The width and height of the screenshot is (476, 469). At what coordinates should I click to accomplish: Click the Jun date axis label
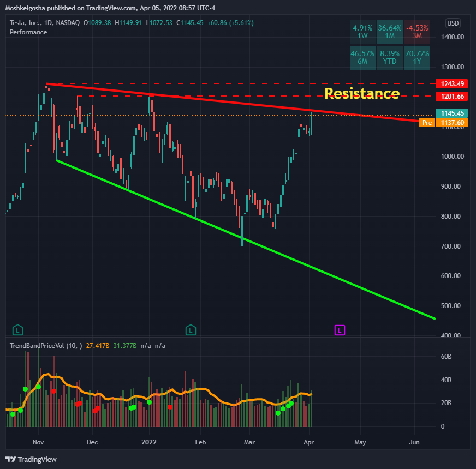tap(414, 442)
